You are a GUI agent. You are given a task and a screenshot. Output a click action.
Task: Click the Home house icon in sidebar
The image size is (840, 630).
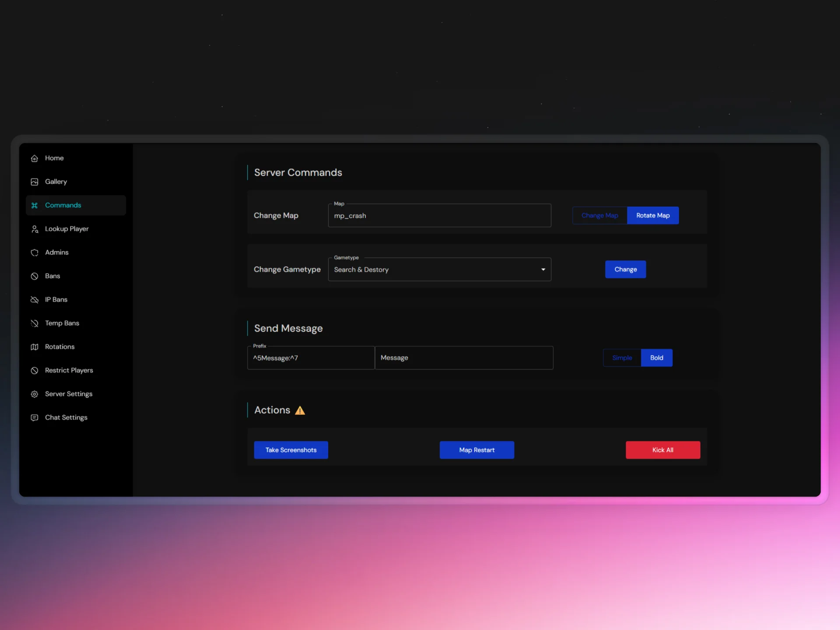35,158
